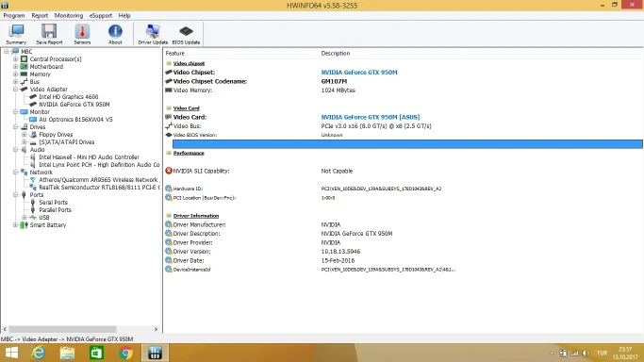Select Central Processor(s) tree node
644x362 pixels.
[x=56, y=59]
